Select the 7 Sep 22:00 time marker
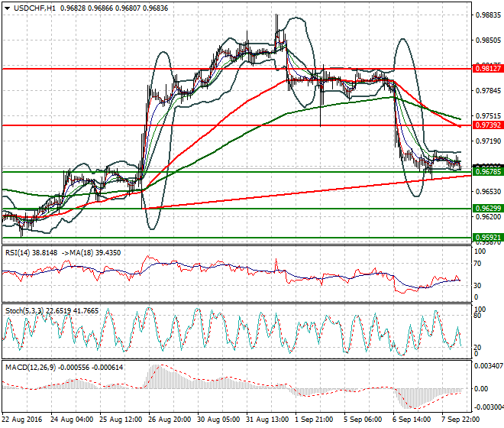This screenshot has width=504, height=428. pyautogui.click(x=461, y=420)
